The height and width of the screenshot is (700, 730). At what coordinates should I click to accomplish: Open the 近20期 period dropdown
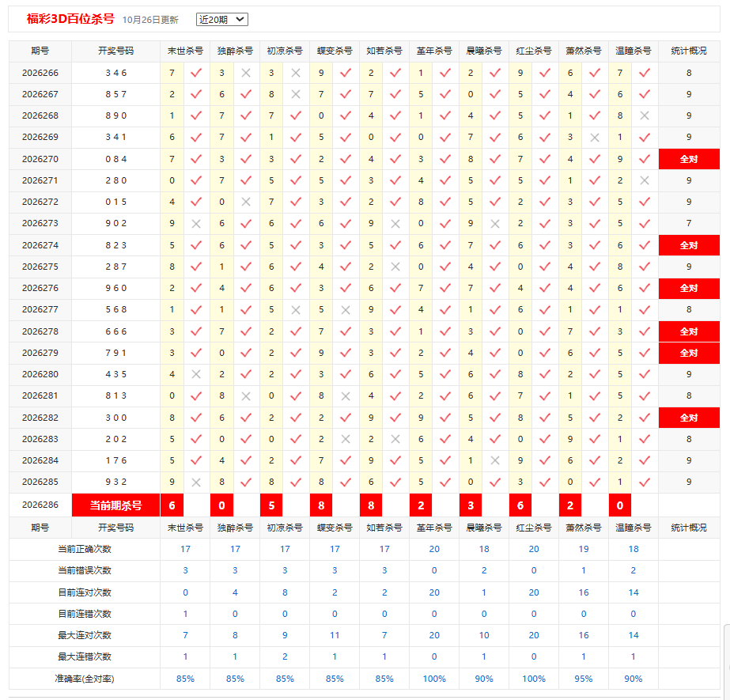coord(221,19)
